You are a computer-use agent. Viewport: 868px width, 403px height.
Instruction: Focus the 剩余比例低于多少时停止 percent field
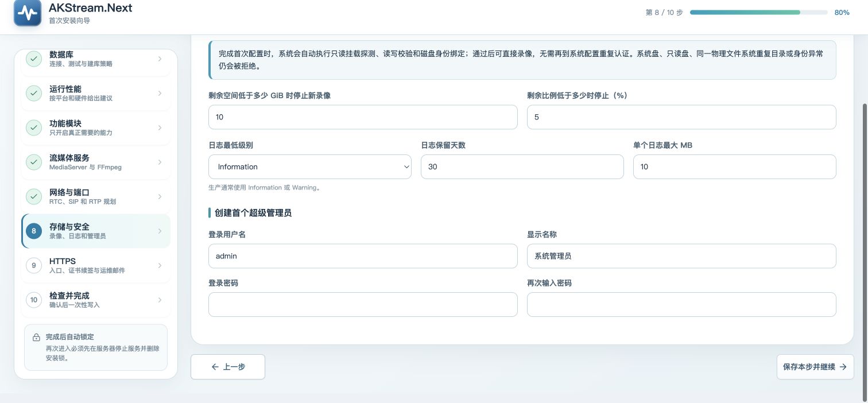pos(681,117)
